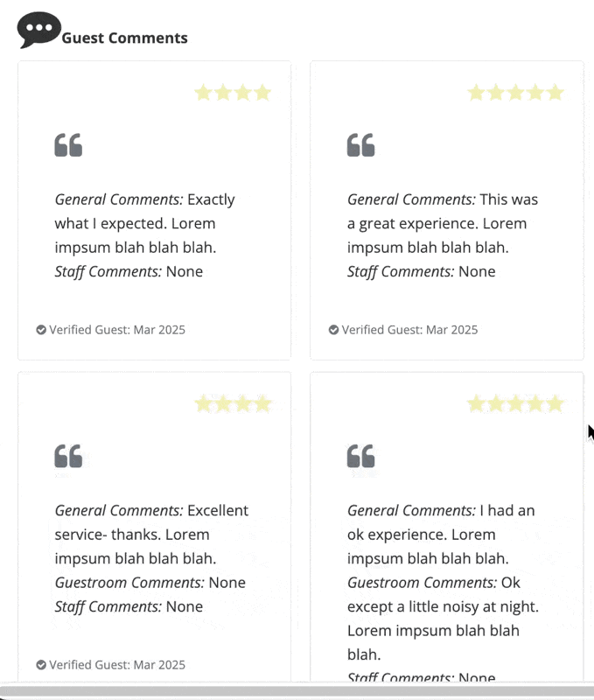
Task: Select the 'This was a great experience' comment text
Action: [443, 224]
